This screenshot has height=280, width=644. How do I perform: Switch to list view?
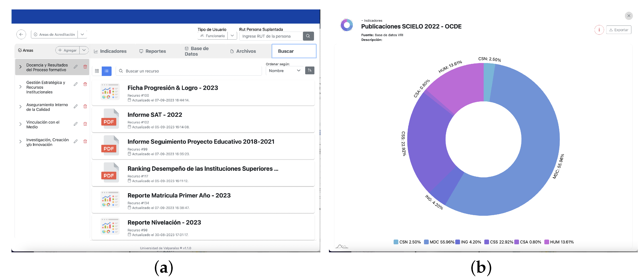pyautogui.click(x=106, y=71)
